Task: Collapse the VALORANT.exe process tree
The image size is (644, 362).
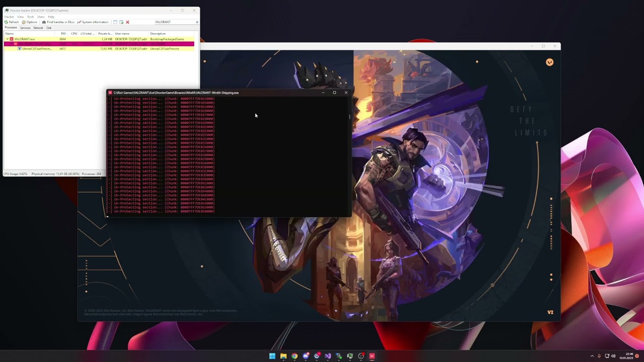Action: [7, 39]
